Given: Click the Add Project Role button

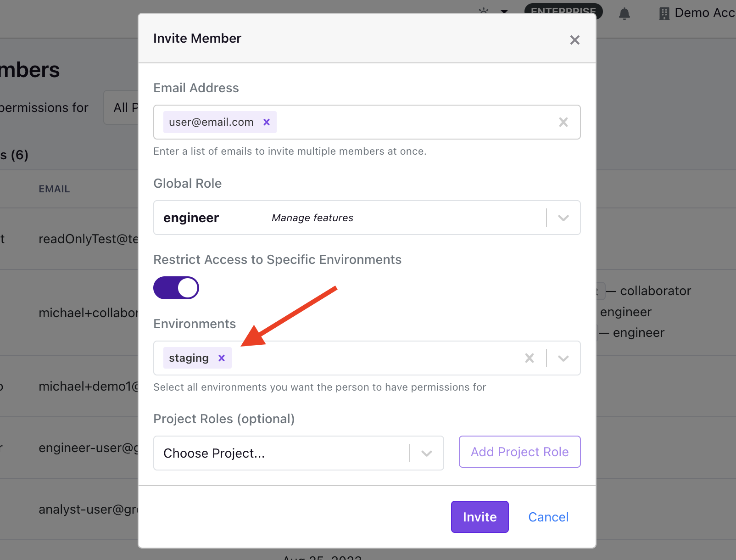Looking at the screenshot, I should point(520,452).
